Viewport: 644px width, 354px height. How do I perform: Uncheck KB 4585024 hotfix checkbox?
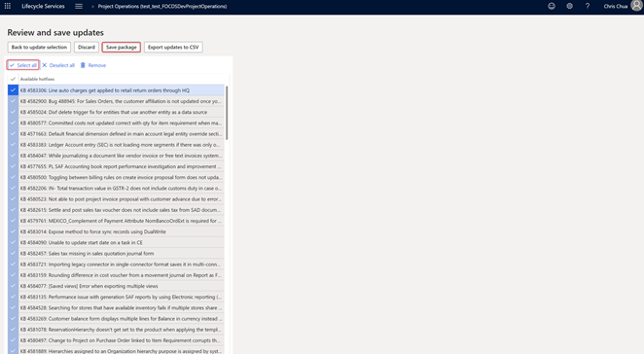(13, 112)
